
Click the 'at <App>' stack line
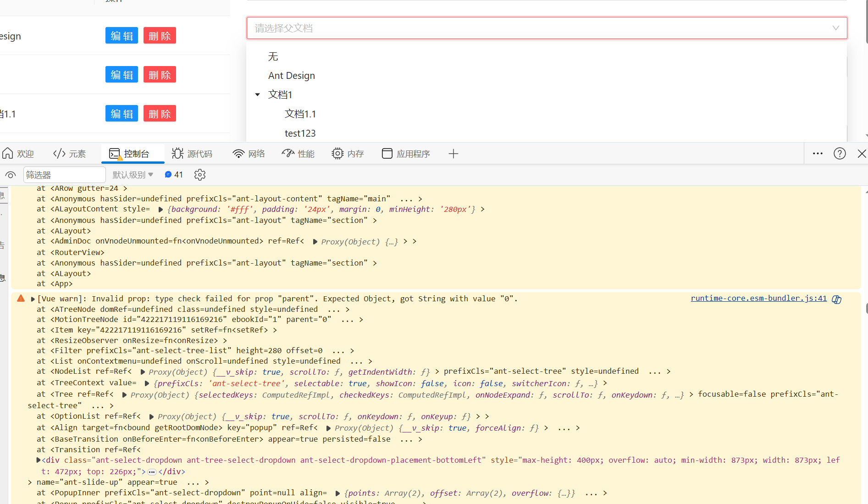[55, 284]
